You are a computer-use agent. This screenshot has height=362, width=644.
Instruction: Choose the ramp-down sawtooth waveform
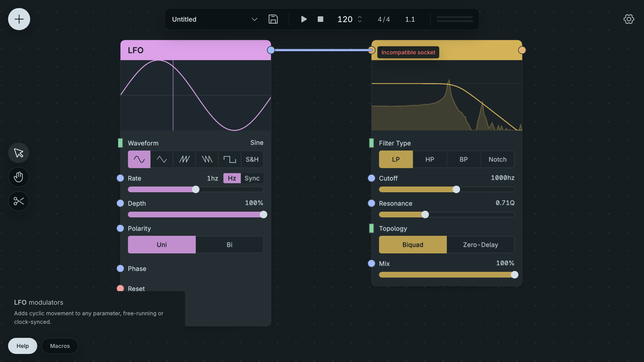(207, 159)
